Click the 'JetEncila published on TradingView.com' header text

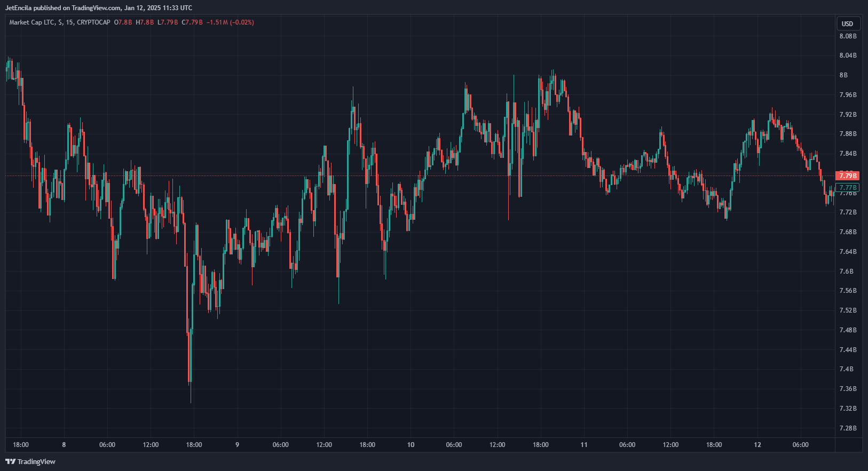(x=64, y=8)
